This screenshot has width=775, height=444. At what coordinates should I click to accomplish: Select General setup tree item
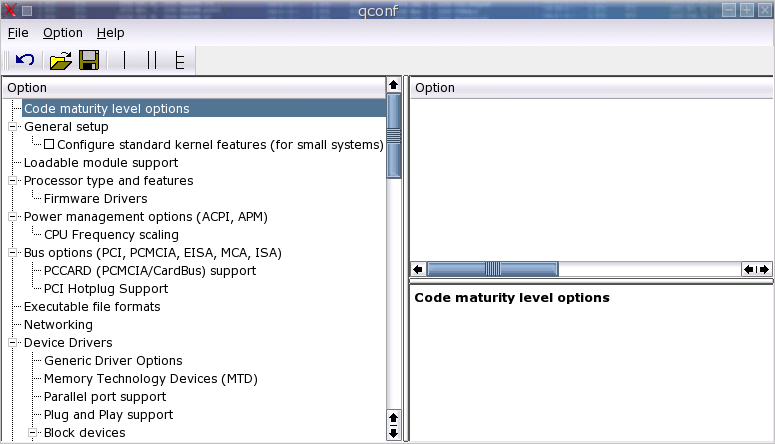[66, 127]
